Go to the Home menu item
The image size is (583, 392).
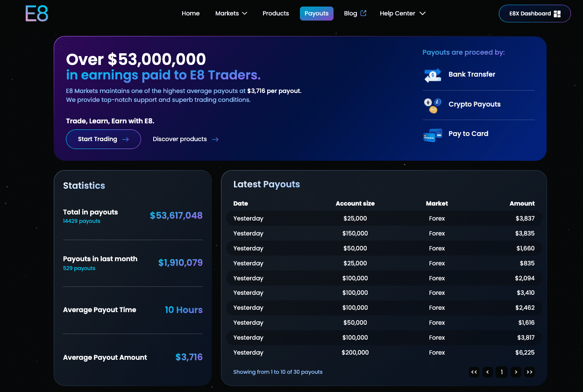[191, 14]
